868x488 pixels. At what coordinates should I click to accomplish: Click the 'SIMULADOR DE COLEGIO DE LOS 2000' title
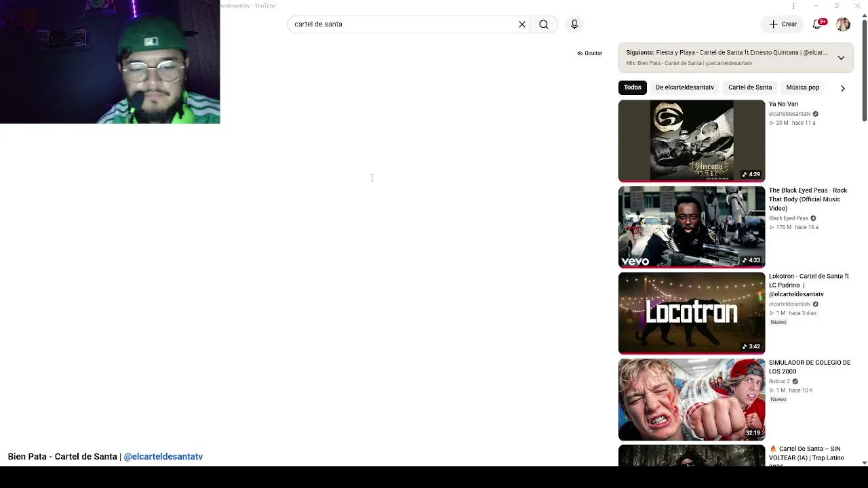(x=810, y=367)
